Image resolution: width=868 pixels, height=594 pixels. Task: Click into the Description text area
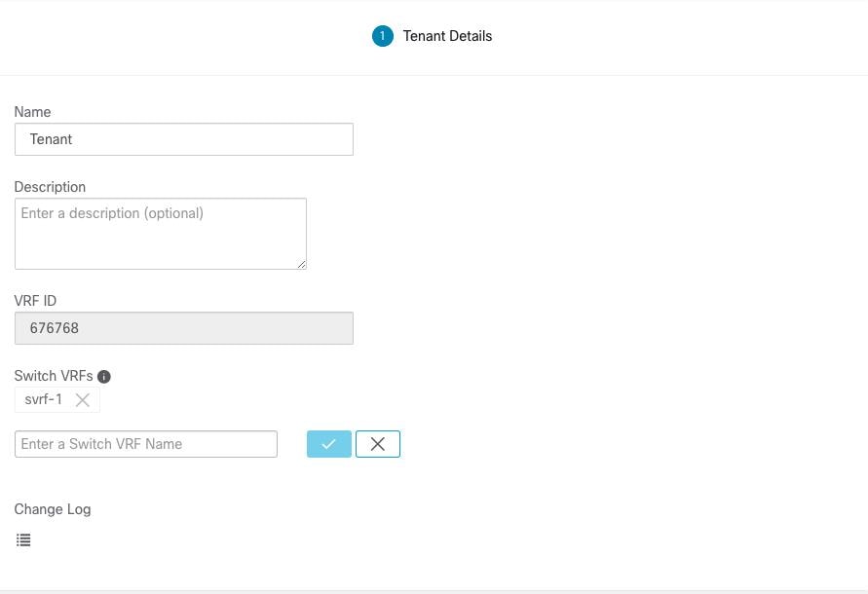[x=160, y=234]
